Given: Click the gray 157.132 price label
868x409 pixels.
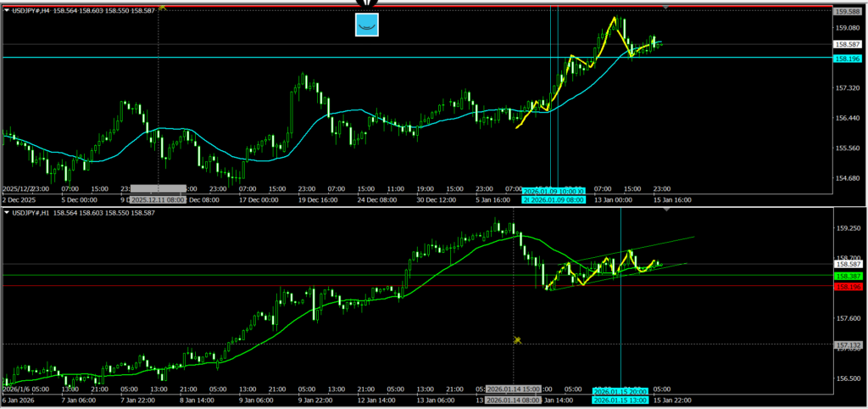Looking at the screenshot, I should point(849,345).
